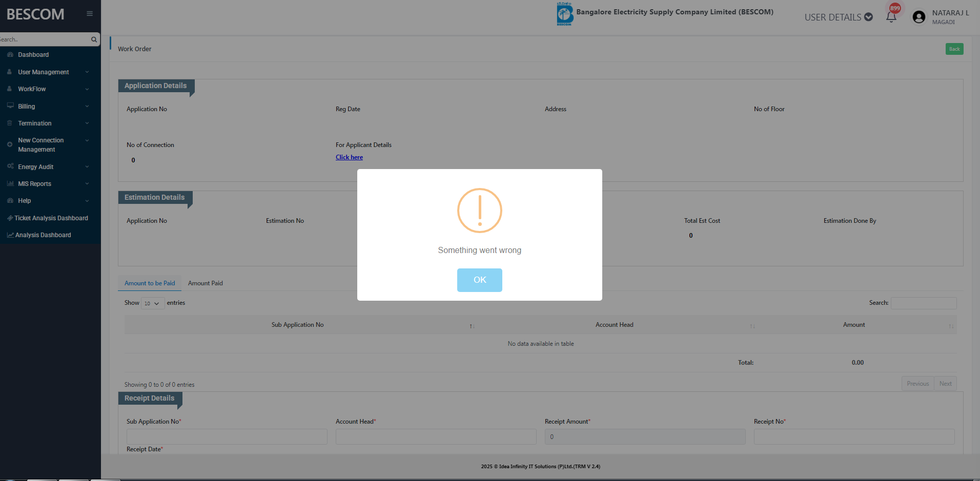This screenshot has height=481, width=980.
Task: Click the 'Something went wrong' message text
Action: (480, 250)
